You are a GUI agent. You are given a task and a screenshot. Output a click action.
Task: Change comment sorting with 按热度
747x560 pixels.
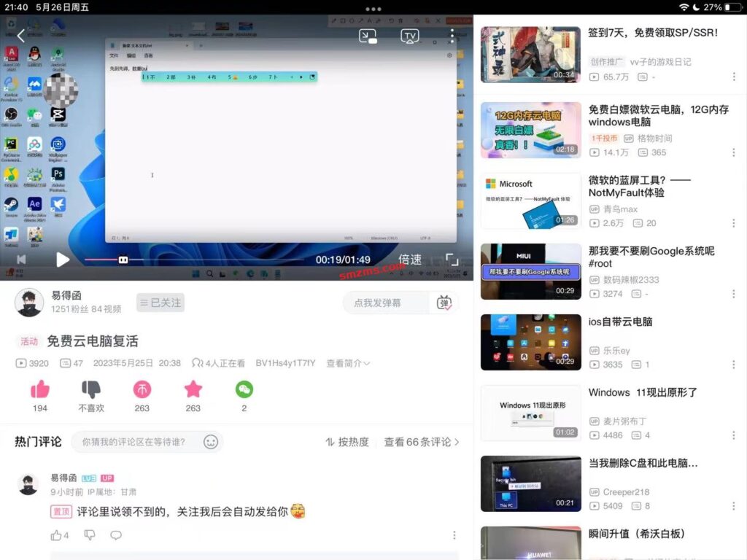tap(347, 442)
